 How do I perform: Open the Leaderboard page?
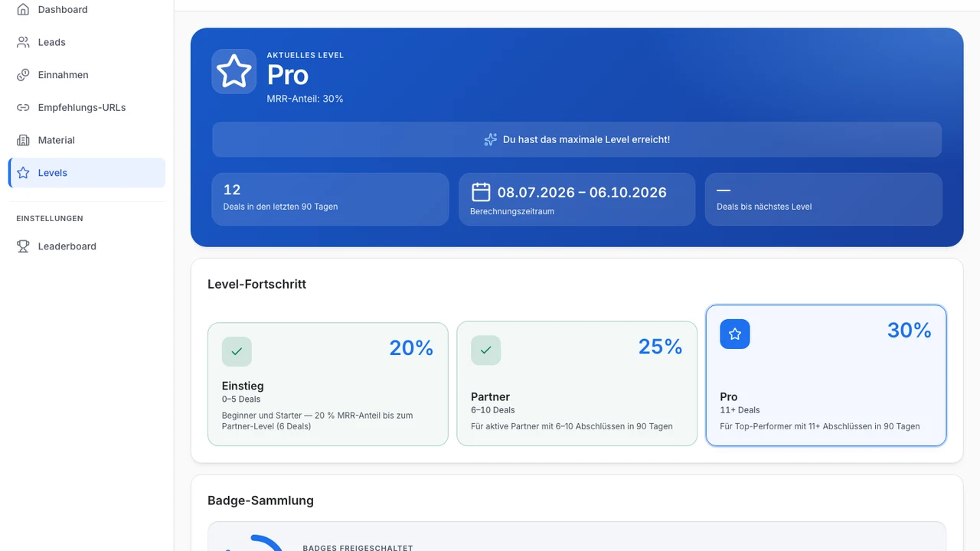(x=87, y=246)
